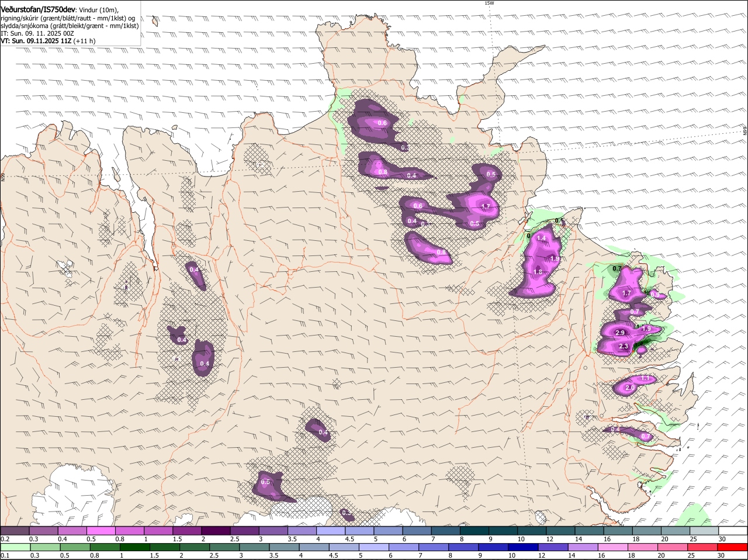Pick the deep blue 10 swatch in lower legend
The width and height of the screenshot is (748, 560).
(524, 548)
